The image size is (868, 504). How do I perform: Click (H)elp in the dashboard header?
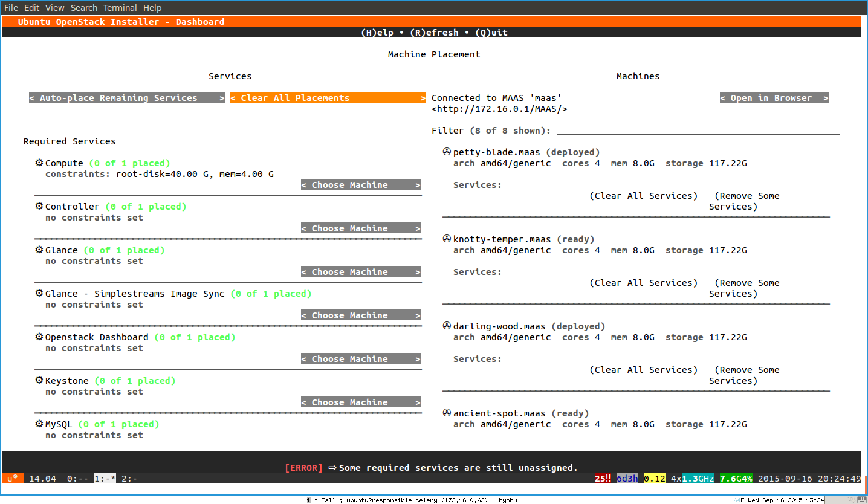[377, 33]
